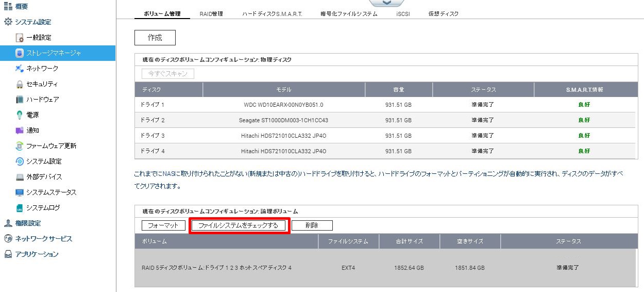Click the ネットワーク icon

click(x=20, y=69)
